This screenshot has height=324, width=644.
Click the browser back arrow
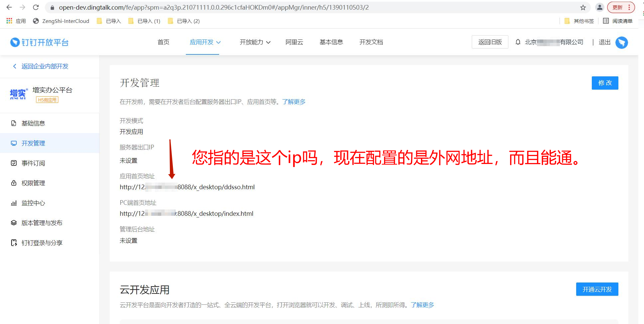[9, 7]
